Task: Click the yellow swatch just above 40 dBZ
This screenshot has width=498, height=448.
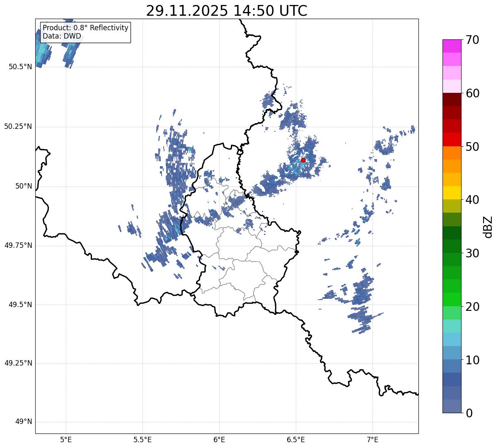Action: pos(452,193)
